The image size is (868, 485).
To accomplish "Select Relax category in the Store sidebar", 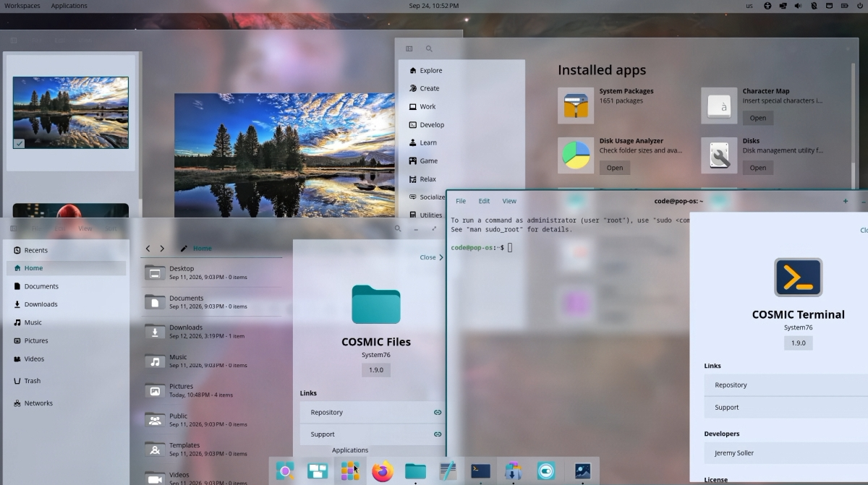I will 461,179.
